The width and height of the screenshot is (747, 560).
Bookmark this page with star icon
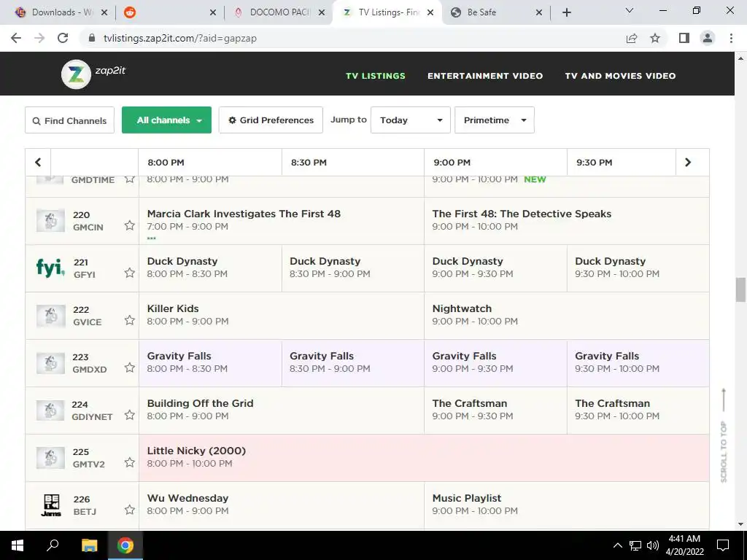[655, 38]
